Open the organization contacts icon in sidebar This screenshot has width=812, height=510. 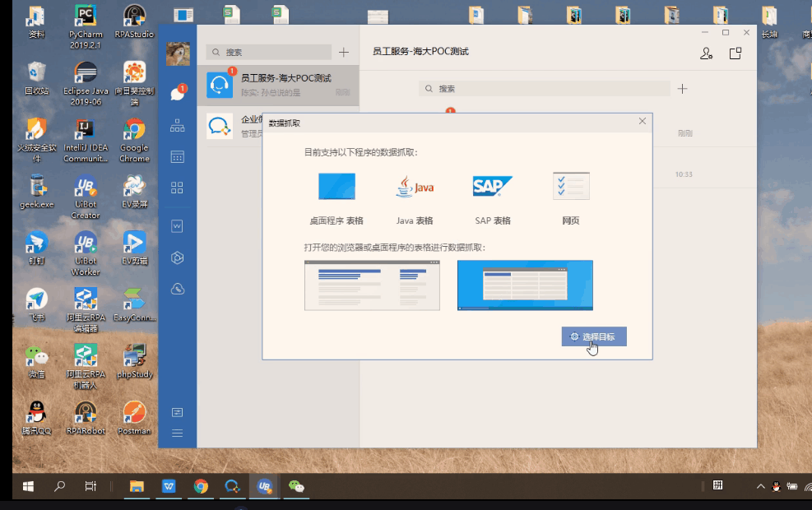pyautogui.click(x=177, y=125)
